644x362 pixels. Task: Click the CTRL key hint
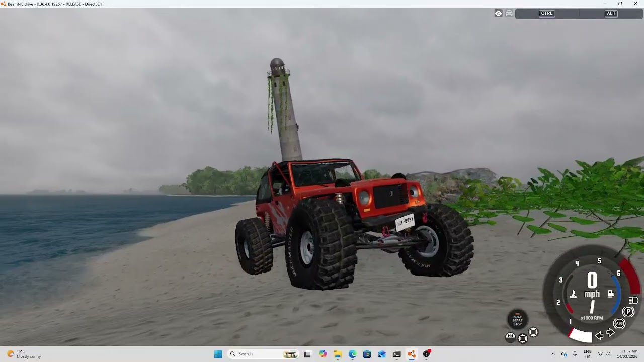[x=547, y=14]
